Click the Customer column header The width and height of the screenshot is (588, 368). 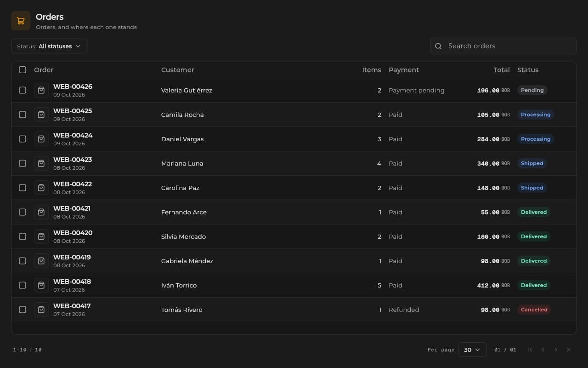(177, 70)
